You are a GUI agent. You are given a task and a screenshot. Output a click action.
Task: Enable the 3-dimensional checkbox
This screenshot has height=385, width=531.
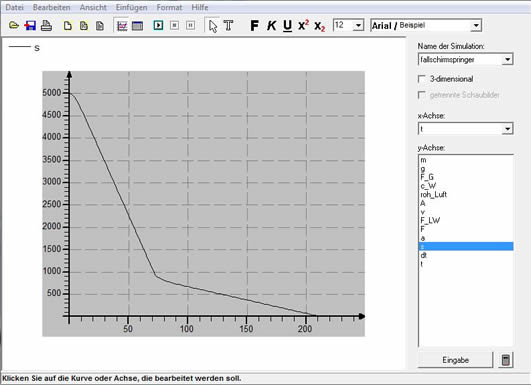[x=422, y=79]
